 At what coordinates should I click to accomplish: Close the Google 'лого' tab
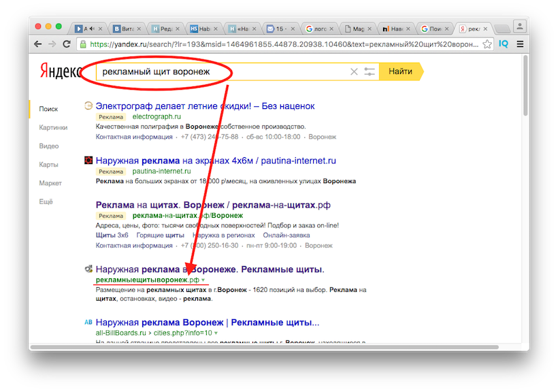coord(331,29)
